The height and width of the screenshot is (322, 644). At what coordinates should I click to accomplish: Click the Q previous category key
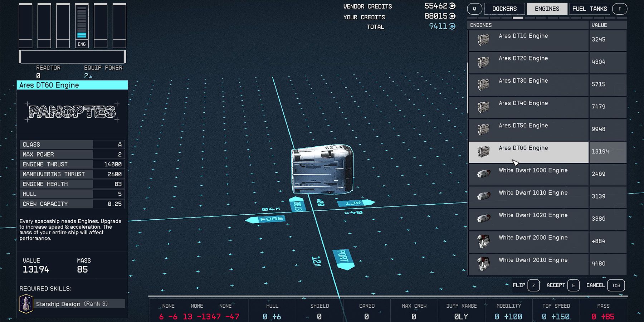point(475,9)
